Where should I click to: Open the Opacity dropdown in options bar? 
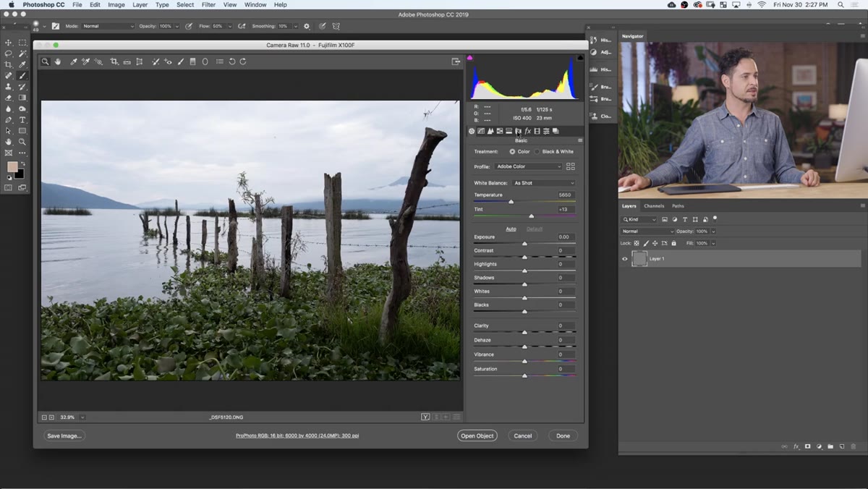click(x=176, y=26)
